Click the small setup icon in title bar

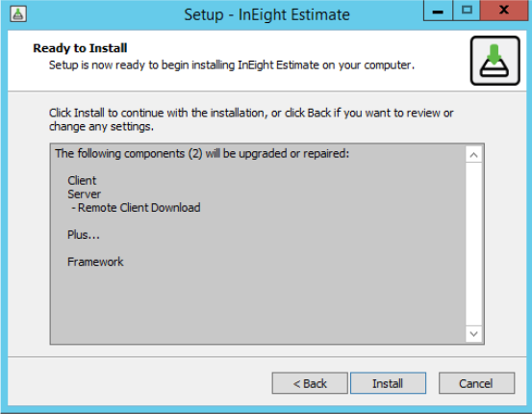(x=18, y=14)
